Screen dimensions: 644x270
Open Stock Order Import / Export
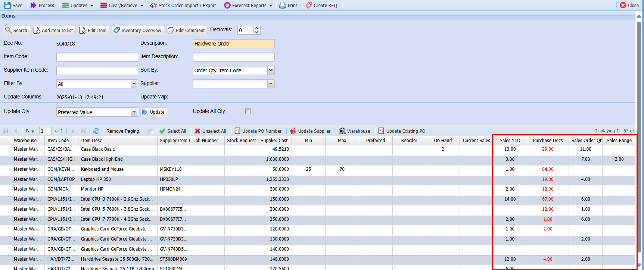[x=183, y=5]
